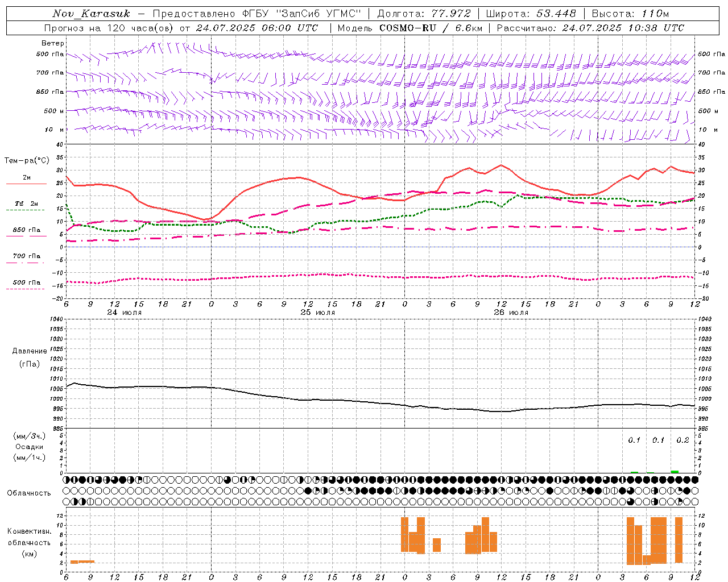Click the solid red line sample under 2м legend
Screen dimensions: 728x582
coord(26,184)
